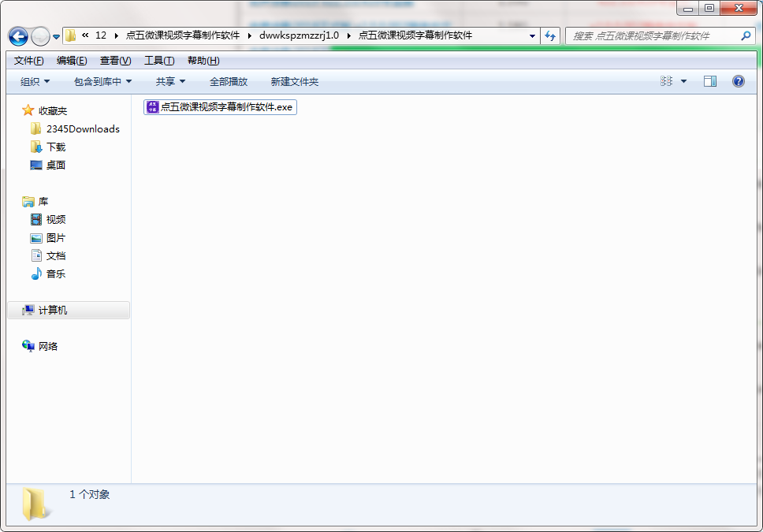Open the more view options arrow
Viewport: 763px width, 532px height.
[683, 81]
